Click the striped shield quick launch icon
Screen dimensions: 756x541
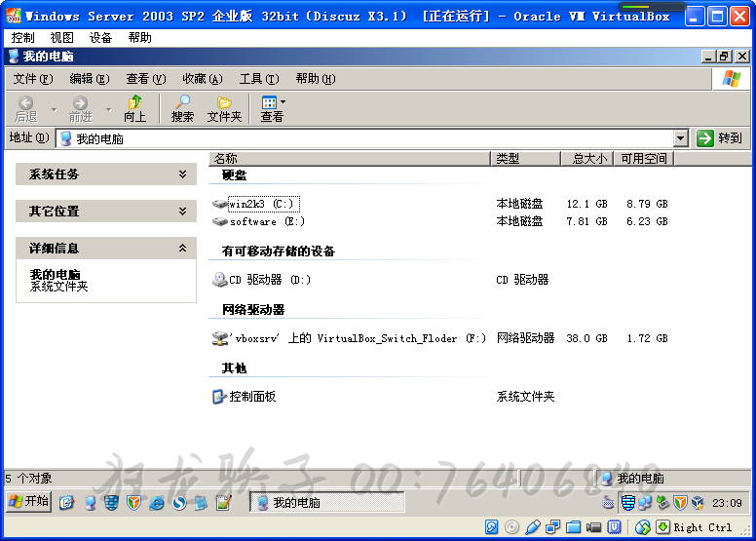[111, 503]
